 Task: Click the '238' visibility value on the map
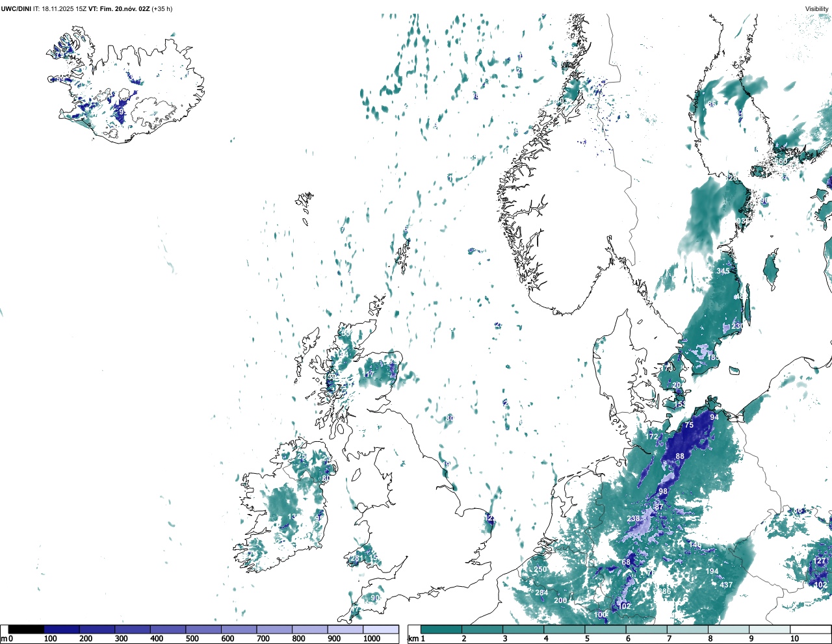(x=634, y=519)
